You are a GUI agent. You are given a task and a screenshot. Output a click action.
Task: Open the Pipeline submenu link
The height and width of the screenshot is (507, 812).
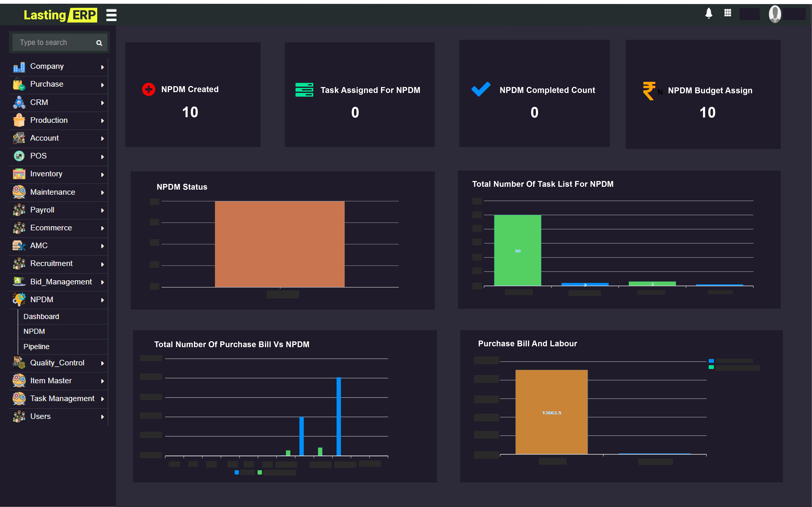pyautogui.click(x=36, y=347)
